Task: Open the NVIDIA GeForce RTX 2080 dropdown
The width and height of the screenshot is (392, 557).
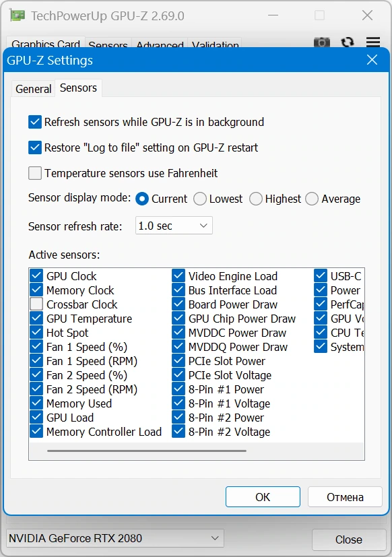Action: (x=115, y=538)
